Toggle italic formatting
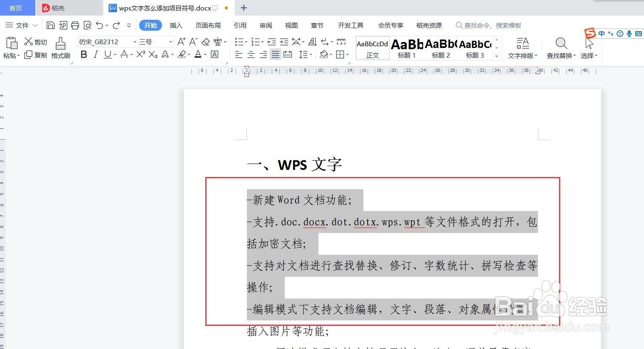The image size is (644, 349). click(x=95, y=54)
